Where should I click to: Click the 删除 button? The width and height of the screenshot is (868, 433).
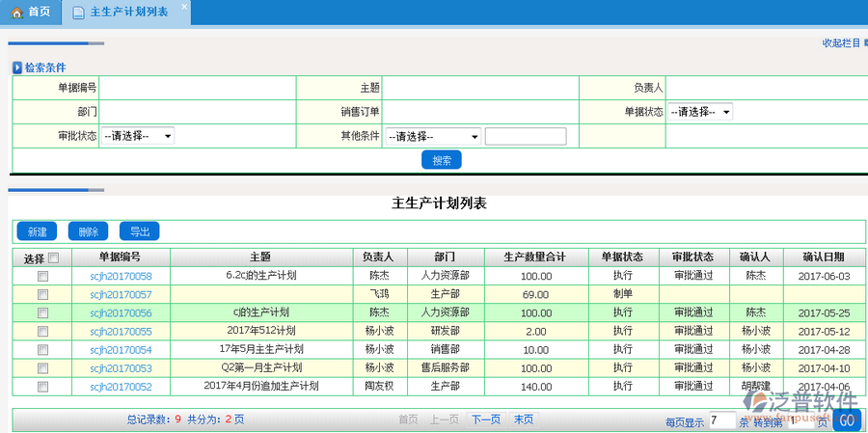tap(88, 231)
